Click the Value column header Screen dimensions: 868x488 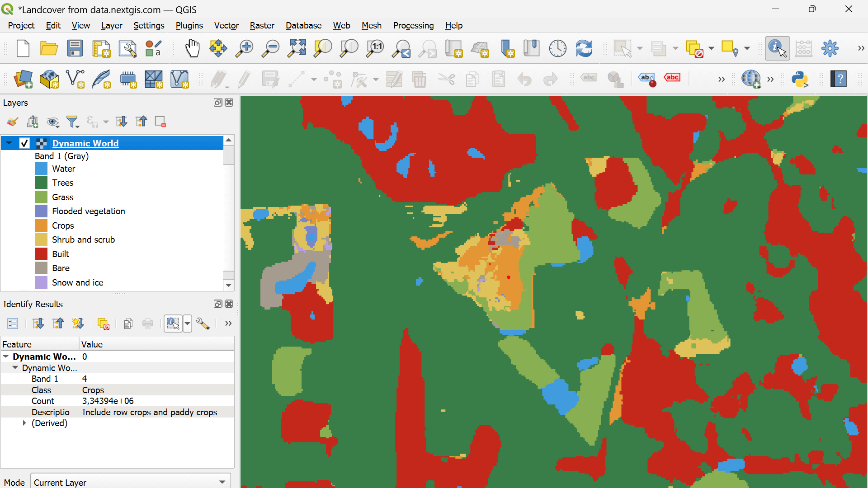click(x=157, y=344)
